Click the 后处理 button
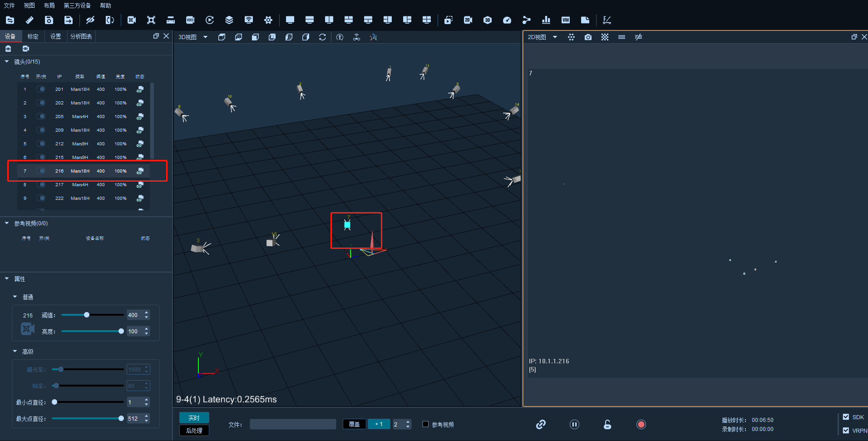This screenshot has width=868, height=441. [194, 431]
